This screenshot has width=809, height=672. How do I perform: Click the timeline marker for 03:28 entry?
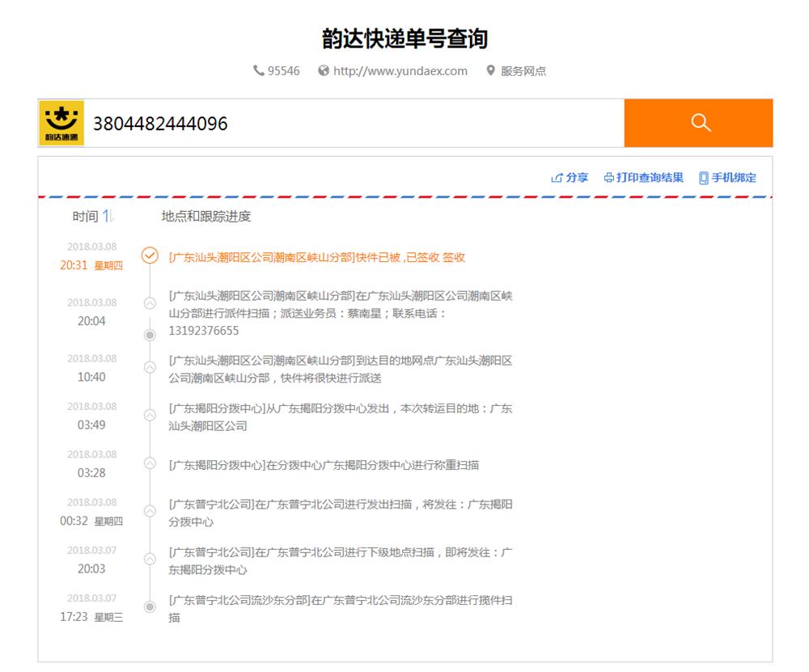click(x=150, y=463)
